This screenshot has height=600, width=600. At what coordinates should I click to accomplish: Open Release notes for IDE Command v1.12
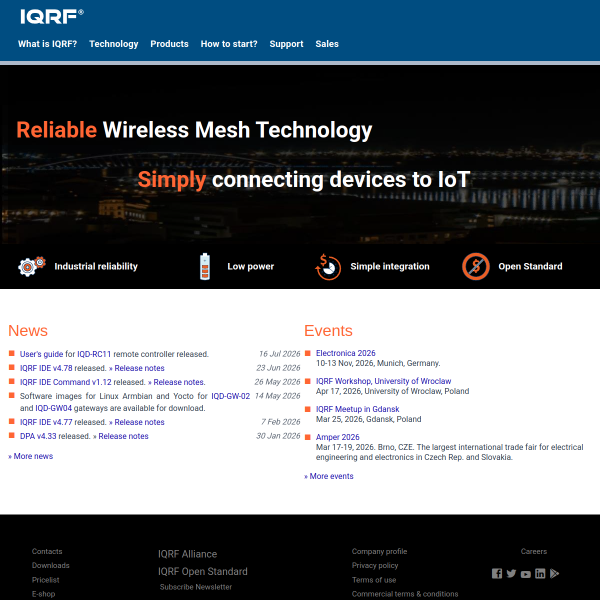click(x=179, y=382)
